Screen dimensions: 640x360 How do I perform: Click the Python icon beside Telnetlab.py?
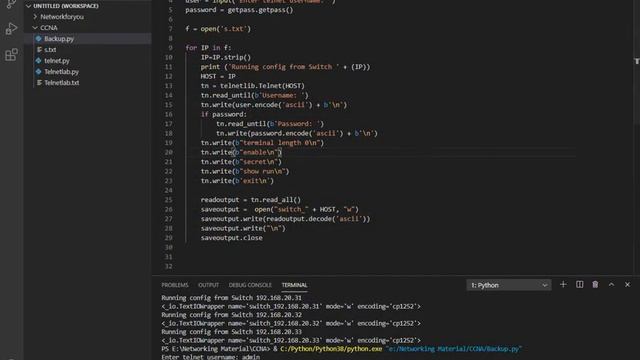[39, 72]
